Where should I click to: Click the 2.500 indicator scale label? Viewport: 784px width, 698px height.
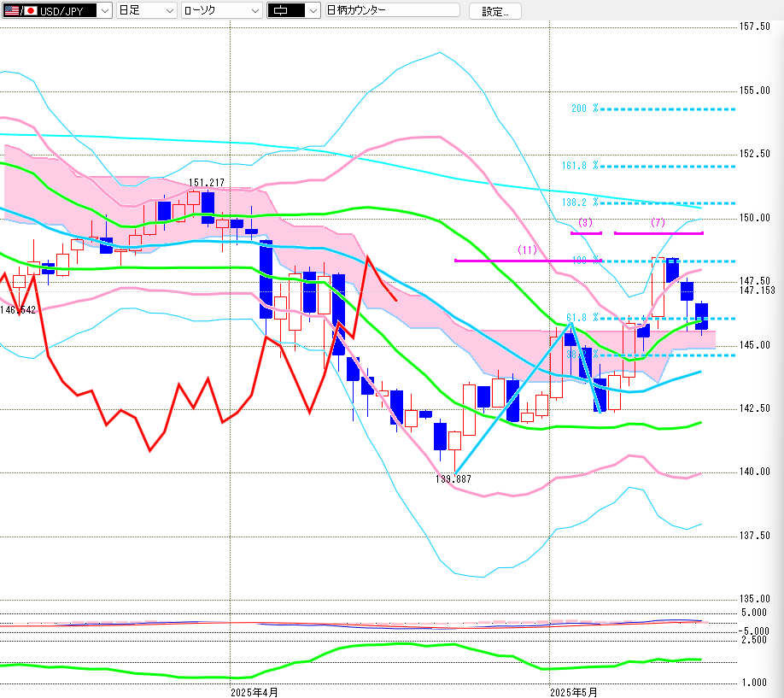pyautogui.click(x=753, y=640)
